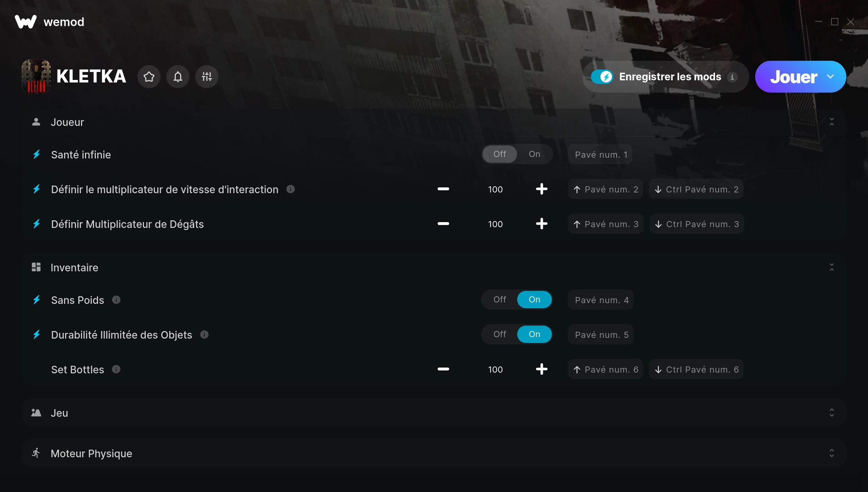
Task: Click the wemod logo icon
Action: [x=25, y=22]
